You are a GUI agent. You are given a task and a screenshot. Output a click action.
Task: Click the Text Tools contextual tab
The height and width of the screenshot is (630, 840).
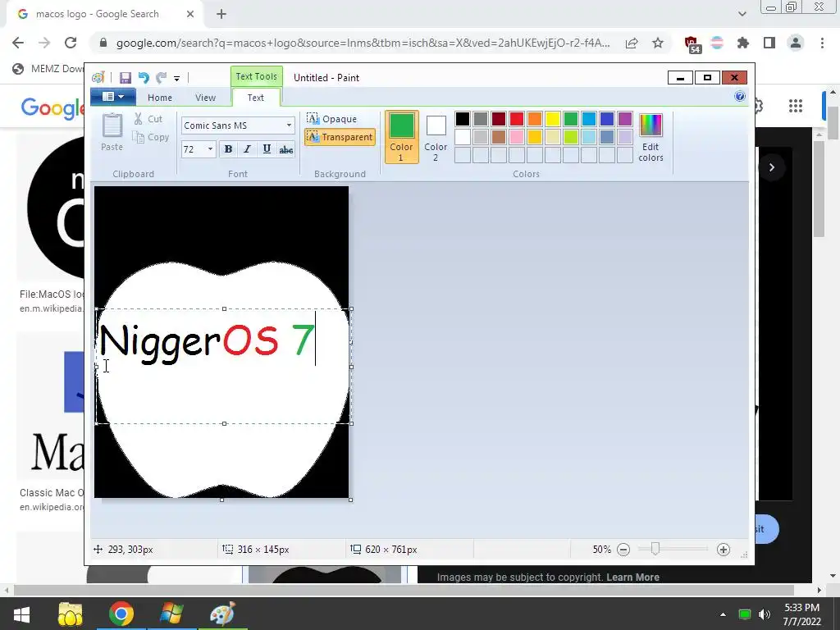click(257, 76)
